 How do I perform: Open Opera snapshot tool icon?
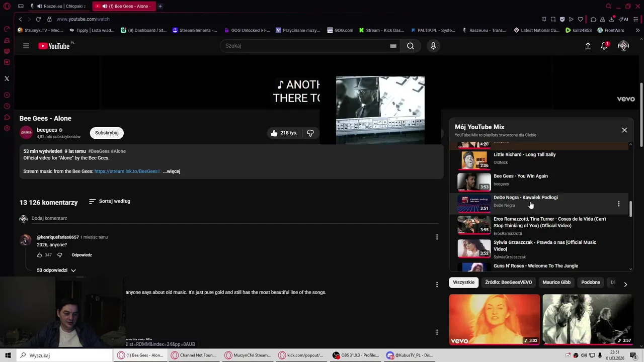(553, 19)
